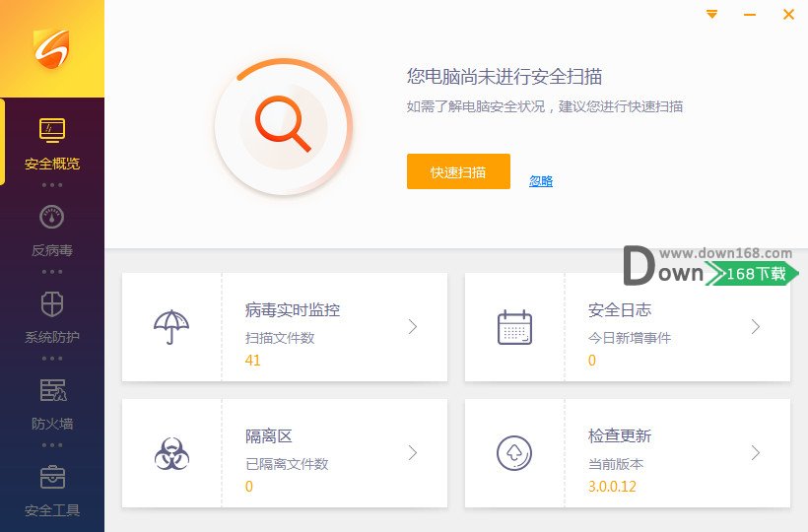Open the 防火墙 wall icon
The image size is (808, 532).
pos(52,390)
